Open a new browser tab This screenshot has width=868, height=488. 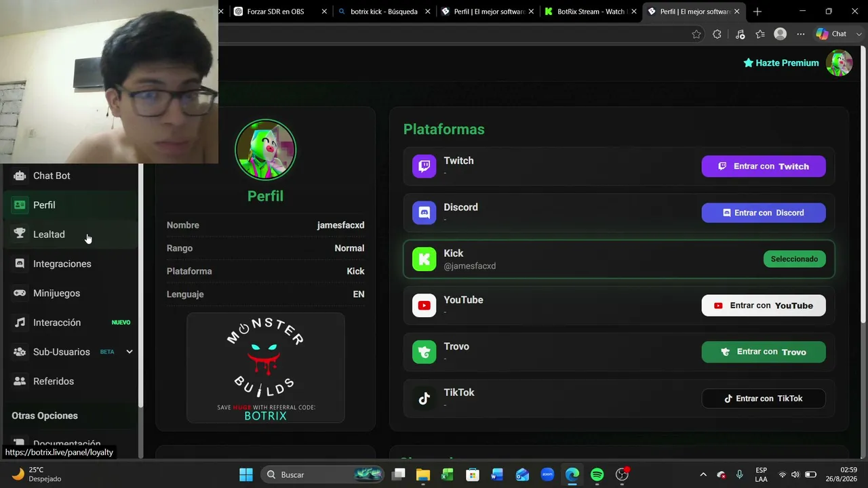pyautogui.click(x=757, y=12)
